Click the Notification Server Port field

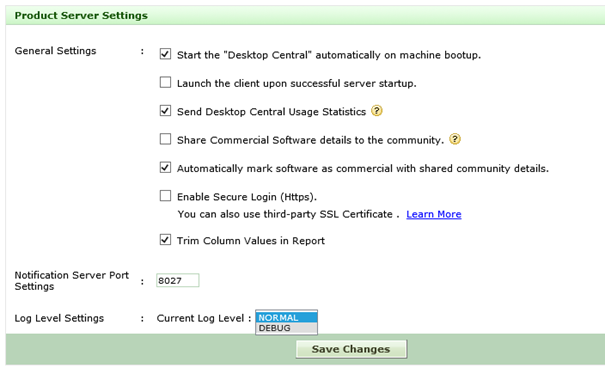pos(177,280)
